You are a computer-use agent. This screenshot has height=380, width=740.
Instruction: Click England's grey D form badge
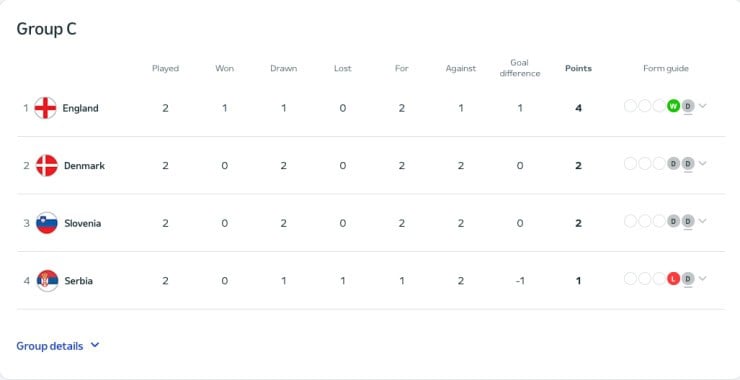[688, 106]
